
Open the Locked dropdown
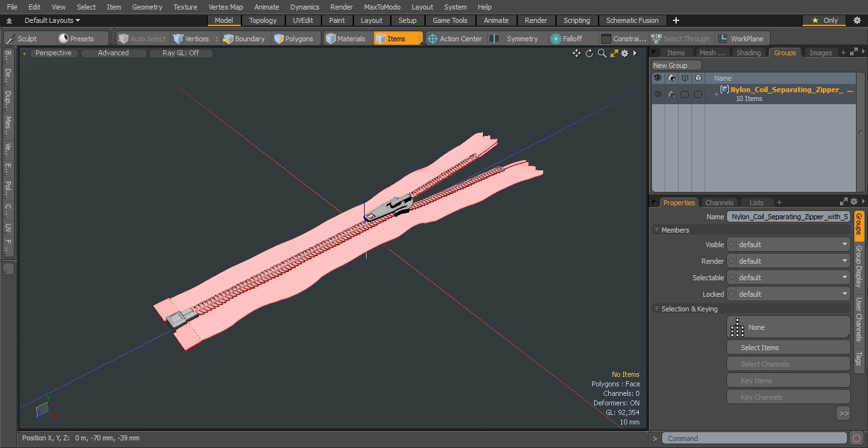click(789, 294)
